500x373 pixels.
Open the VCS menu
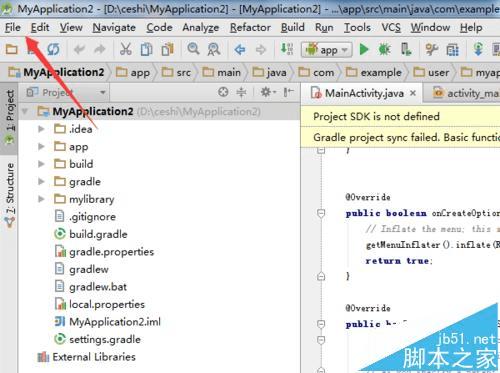tap(391, 27)
